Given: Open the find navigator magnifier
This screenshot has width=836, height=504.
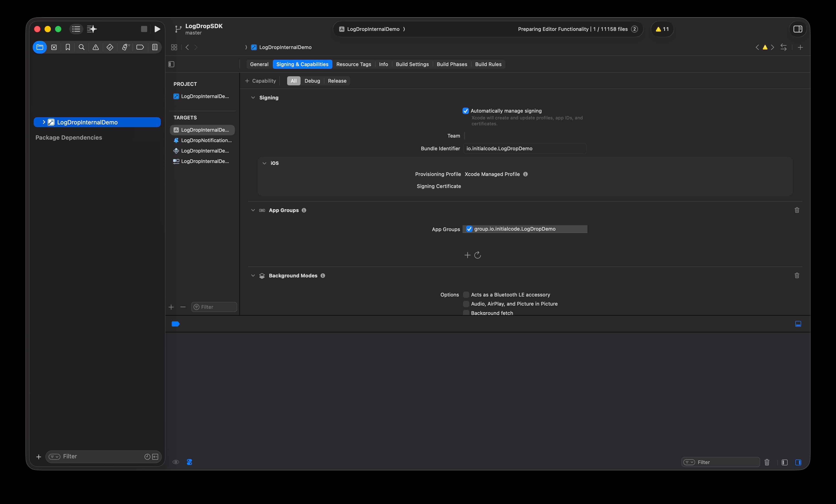Looking at the screenshot, I should (x=82, y=47).
